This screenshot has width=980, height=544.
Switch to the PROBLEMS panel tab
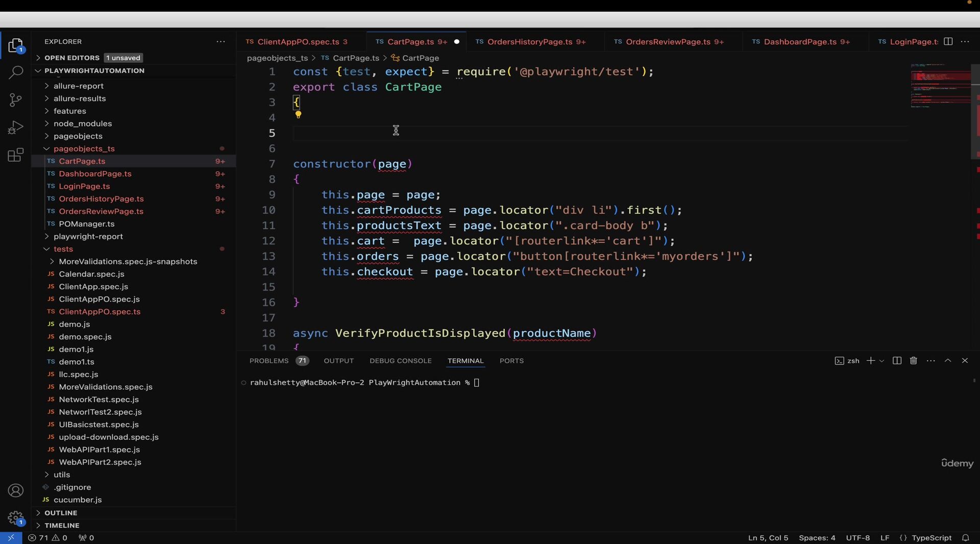(x=269, y=361)
